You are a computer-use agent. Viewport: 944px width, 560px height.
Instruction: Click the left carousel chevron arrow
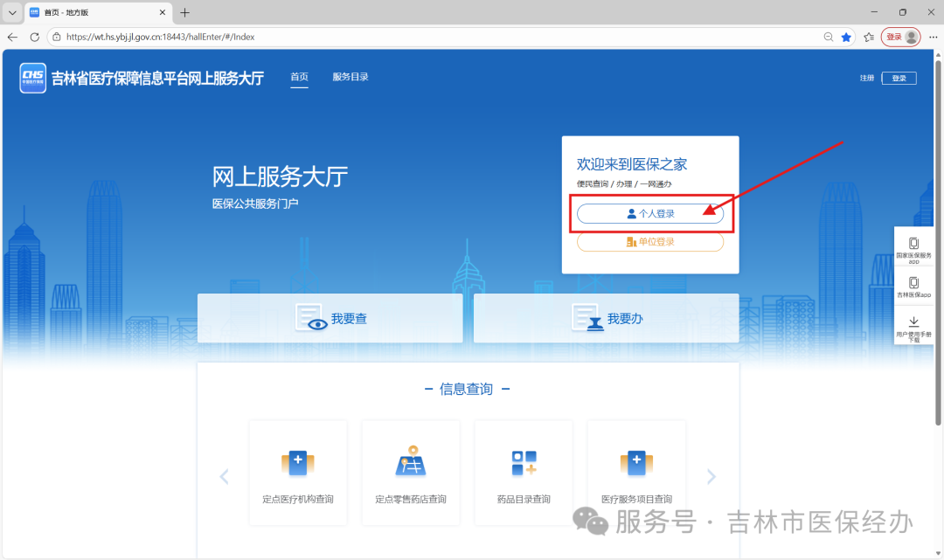[225, 476]
